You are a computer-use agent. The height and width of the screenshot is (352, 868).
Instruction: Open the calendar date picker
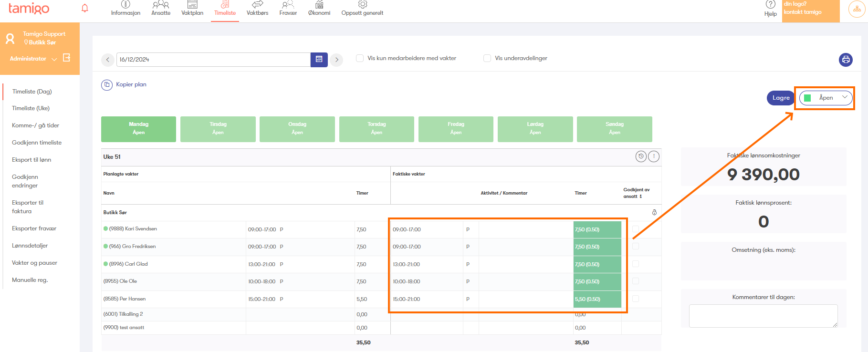319,60
